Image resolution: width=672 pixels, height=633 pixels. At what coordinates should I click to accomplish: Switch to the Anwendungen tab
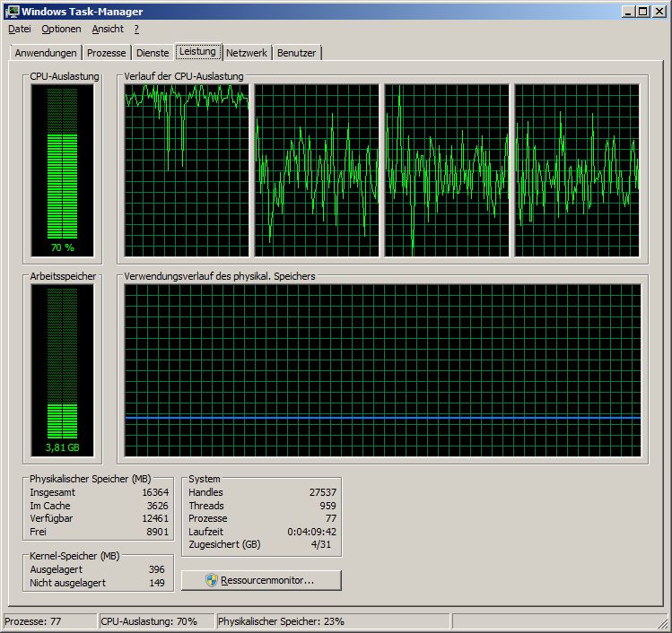pyautogui.click(x=46, y=53)
